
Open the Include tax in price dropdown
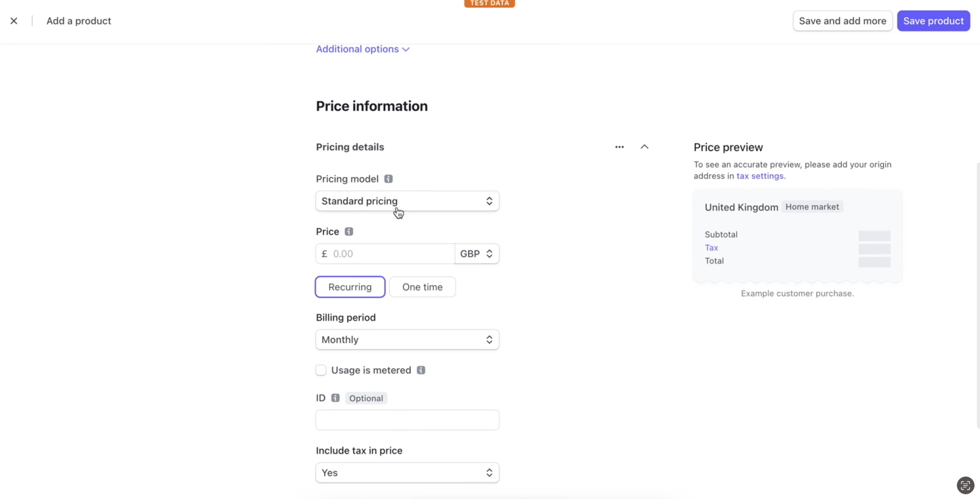click(407, 472)
